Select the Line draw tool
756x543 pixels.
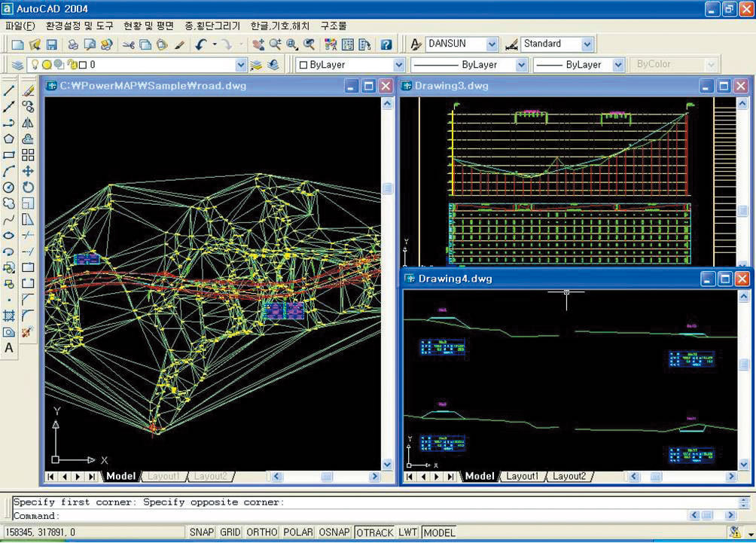(9, 90)
